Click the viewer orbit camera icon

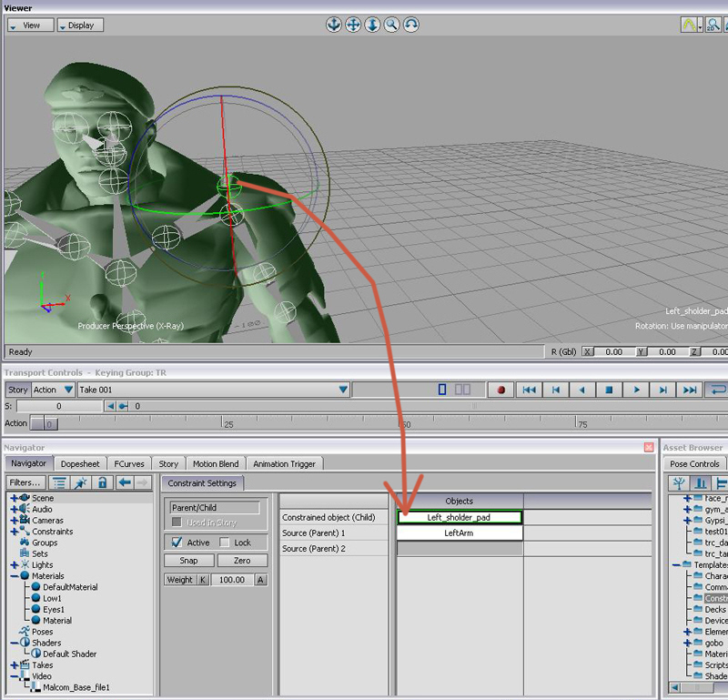point(411,25)
